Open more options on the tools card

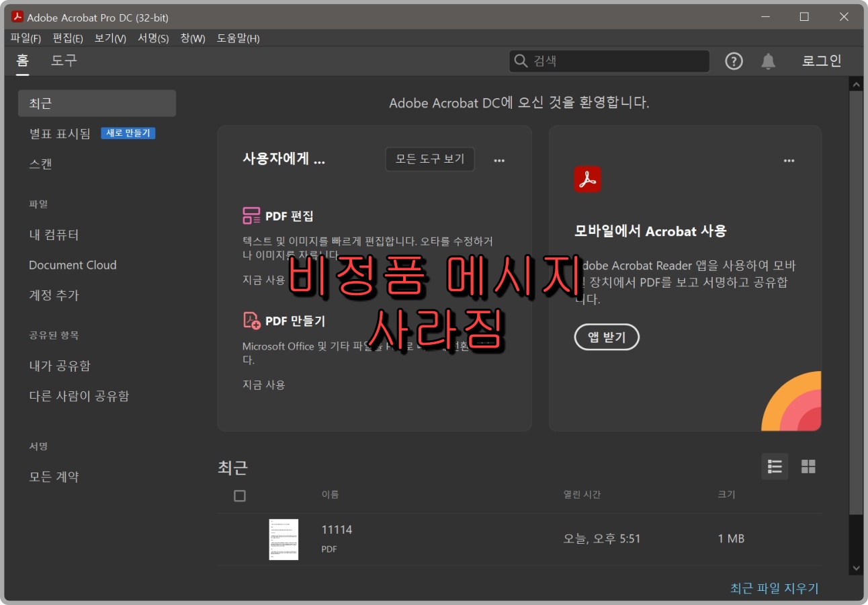coord(499,160)
